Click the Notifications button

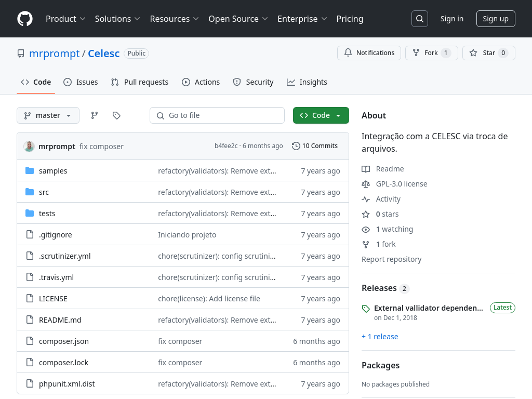click(369, 53)
